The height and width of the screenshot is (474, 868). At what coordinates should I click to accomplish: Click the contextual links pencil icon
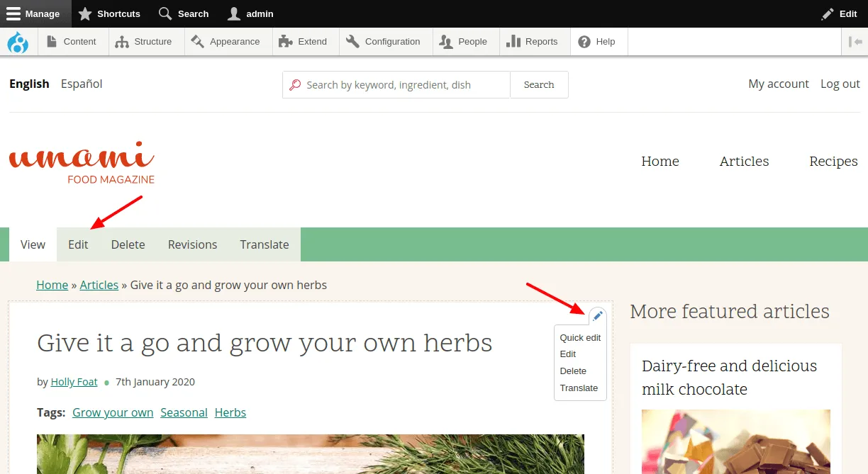pos(598,316)
